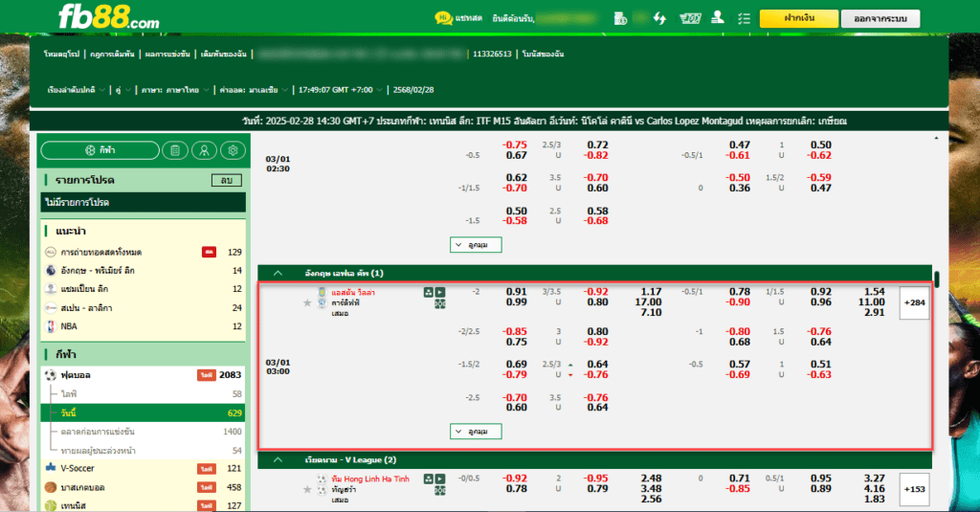Open the language dropdown
The width and height of the screenshot is (980, 512).
tap(175, 90)
